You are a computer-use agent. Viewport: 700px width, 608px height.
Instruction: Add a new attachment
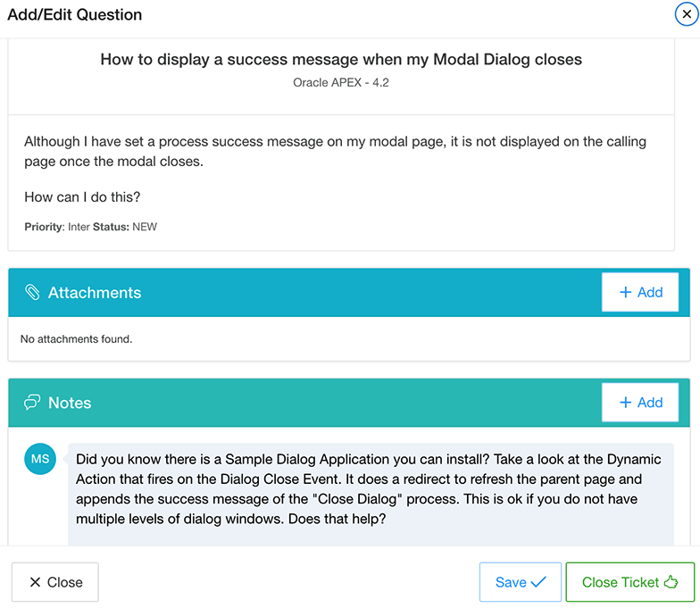click(640, 293)
